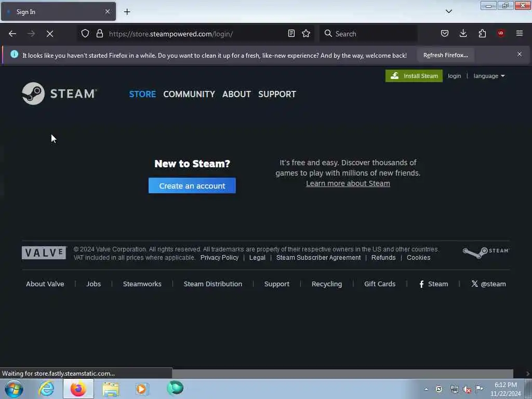Screen dimensions: 532x399
Task: Click the Valve logo in the footer
Action: [44, 253]
